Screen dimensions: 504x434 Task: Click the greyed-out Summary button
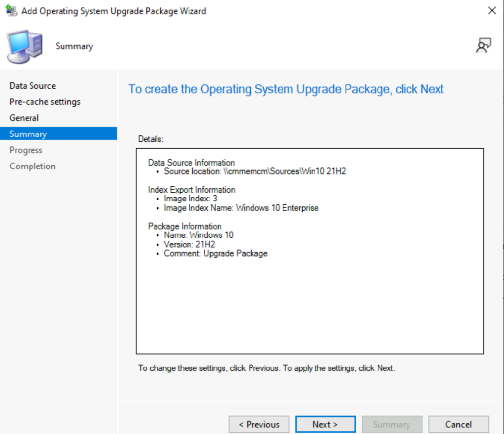pos(392,424)
